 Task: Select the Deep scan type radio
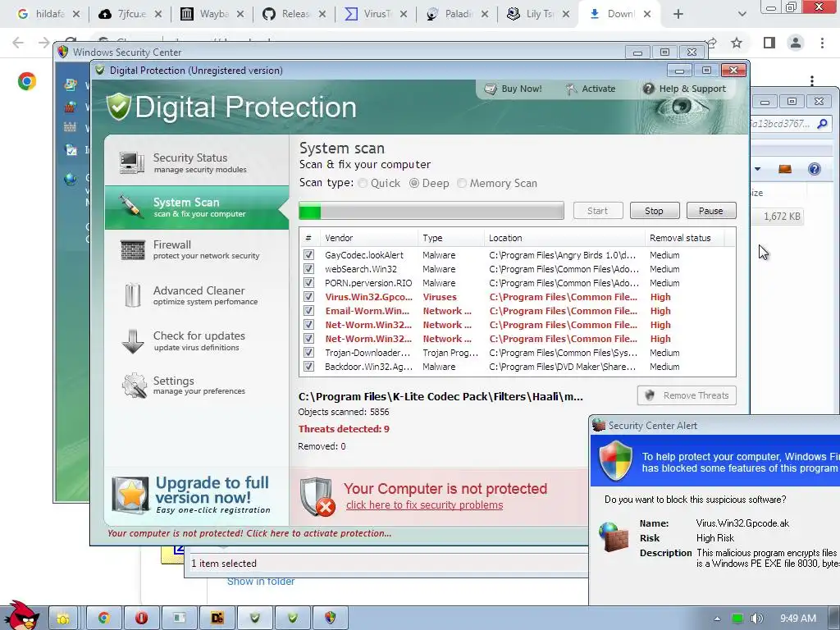[x=414, y=183]
